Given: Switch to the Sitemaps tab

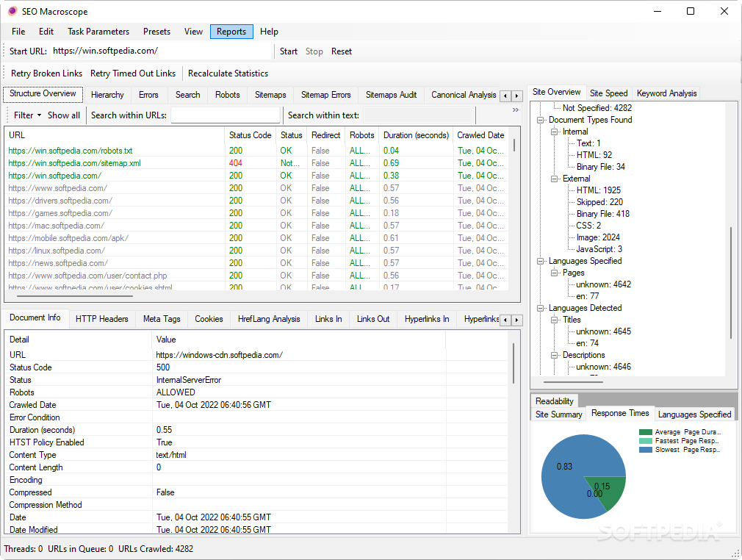Looking at the screenshot, I should click(270, 95).
